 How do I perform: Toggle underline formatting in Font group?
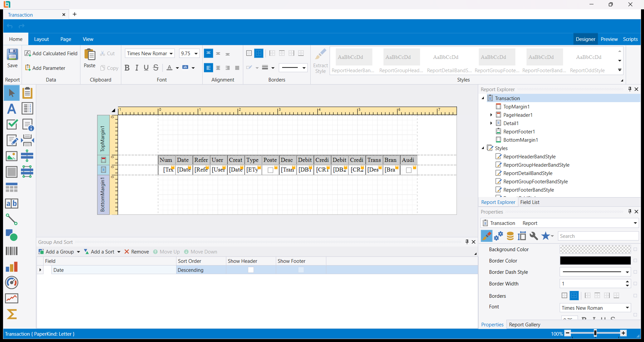(x=146, y=68)
